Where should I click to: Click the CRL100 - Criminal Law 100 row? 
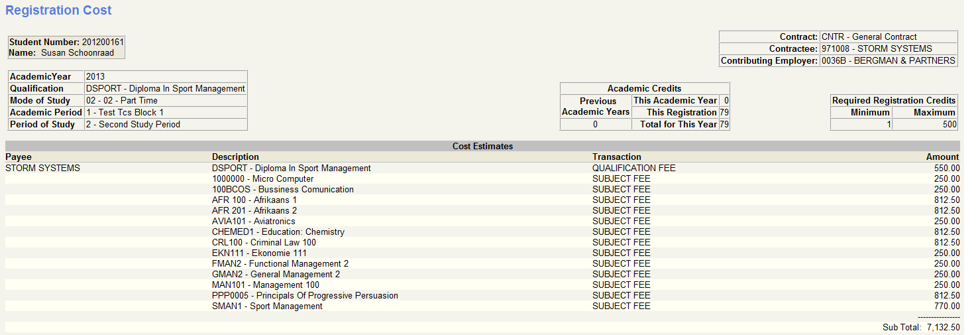(x=264, y=243)
